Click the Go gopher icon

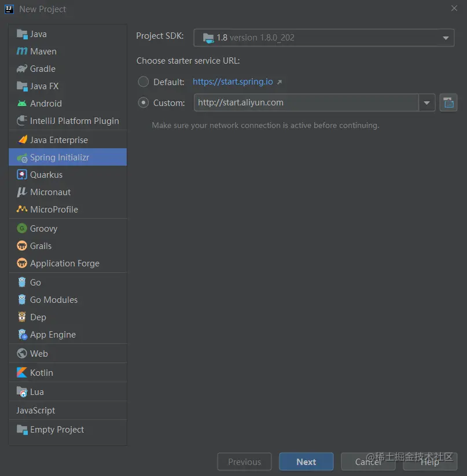pos(22,282)
